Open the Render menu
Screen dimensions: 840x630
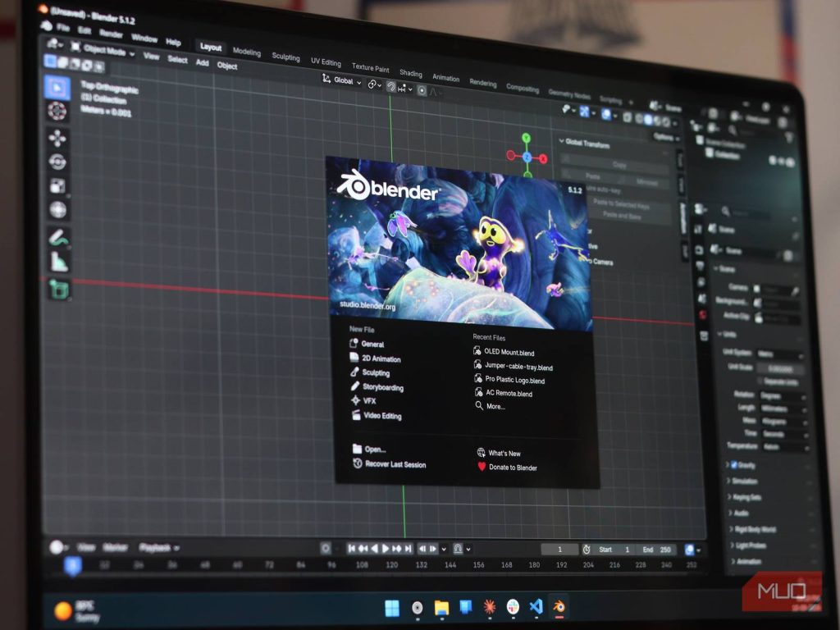(111, 33)
